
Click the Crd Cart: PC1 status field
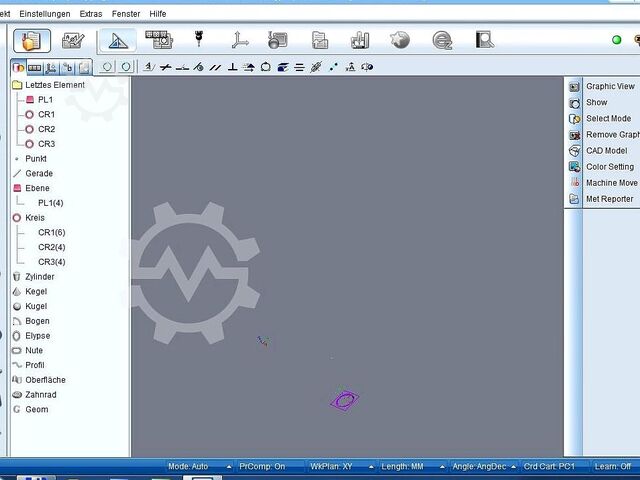coord(549,467)
